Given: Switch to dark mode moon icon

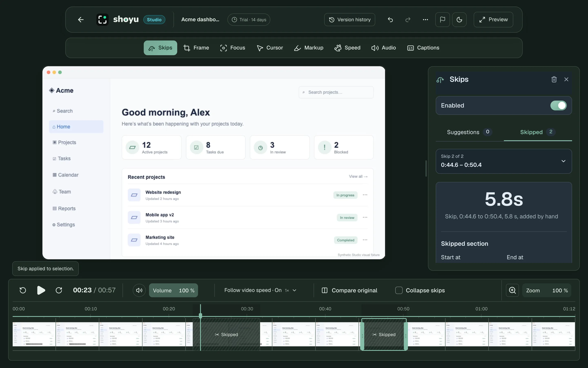Looking at the screenshot, I should click(459, 20).
